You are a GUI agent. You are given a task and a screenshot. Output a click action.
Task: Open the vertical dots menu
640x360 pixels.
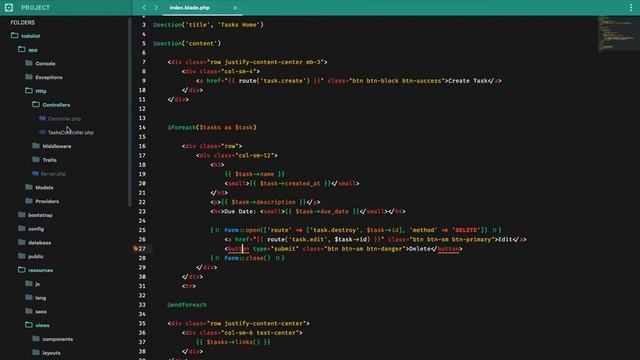click(631, 7)
